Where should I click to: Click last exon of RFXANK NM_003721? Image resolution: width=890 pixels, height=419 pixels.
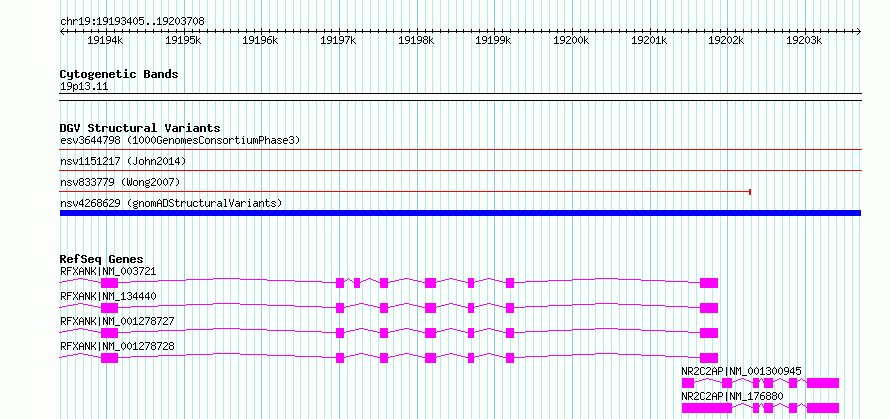pyautogui.click(x=709, y=283)
